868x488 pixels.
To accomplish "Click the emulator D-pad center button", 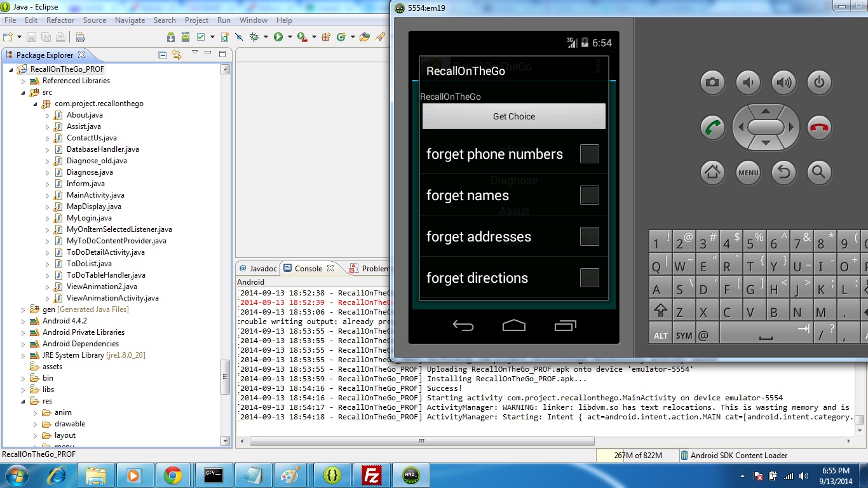I will (766, 127).
